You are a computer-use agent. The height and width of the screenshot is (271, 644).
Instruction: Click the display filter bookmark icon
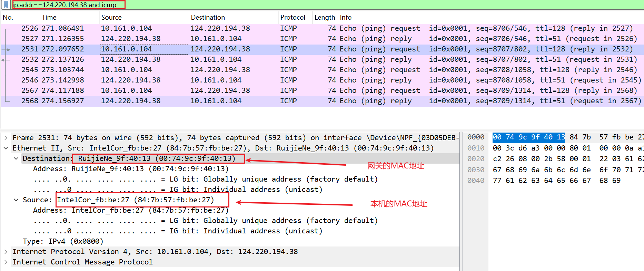coord(6,5)
